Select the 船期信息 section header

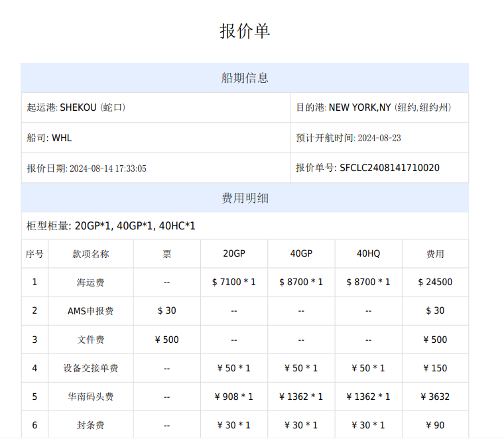coord(245,78)
